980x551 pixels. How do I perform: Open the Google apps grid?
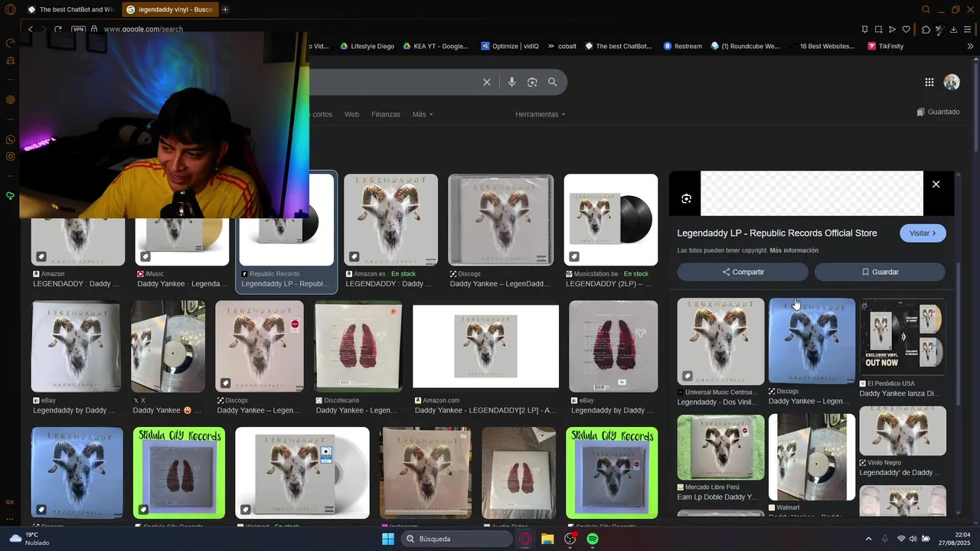point(929,82)
